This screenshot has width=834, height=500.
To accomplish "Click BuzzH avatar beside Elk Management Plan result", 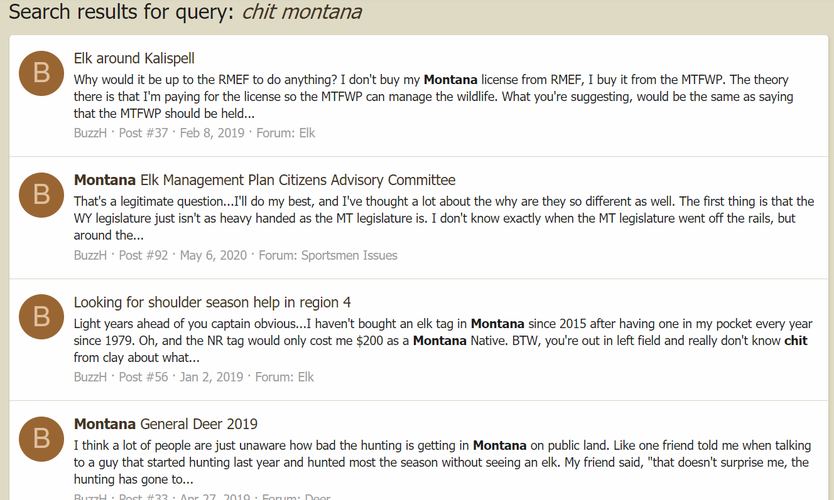I will coord(41,195).
